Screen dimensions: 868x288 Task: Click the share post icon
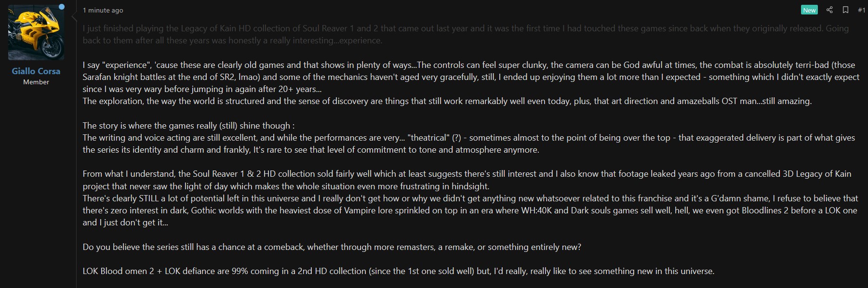829,10
